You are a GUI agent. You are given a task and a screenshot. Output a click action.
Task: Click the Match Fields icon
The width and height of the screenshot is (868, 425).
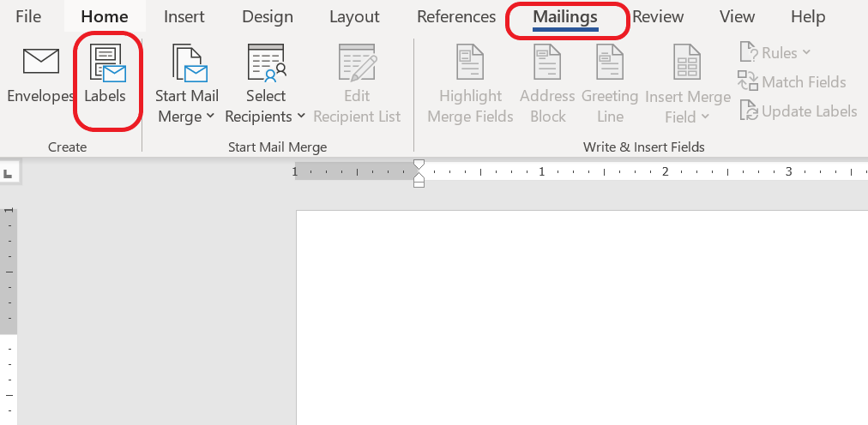(748, 82)
